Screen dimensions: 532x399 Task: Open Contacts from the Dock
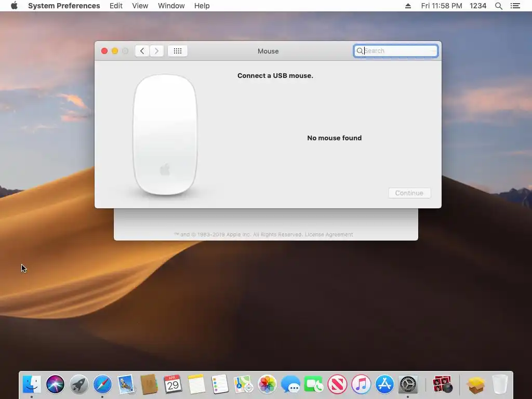click(149, 384)
